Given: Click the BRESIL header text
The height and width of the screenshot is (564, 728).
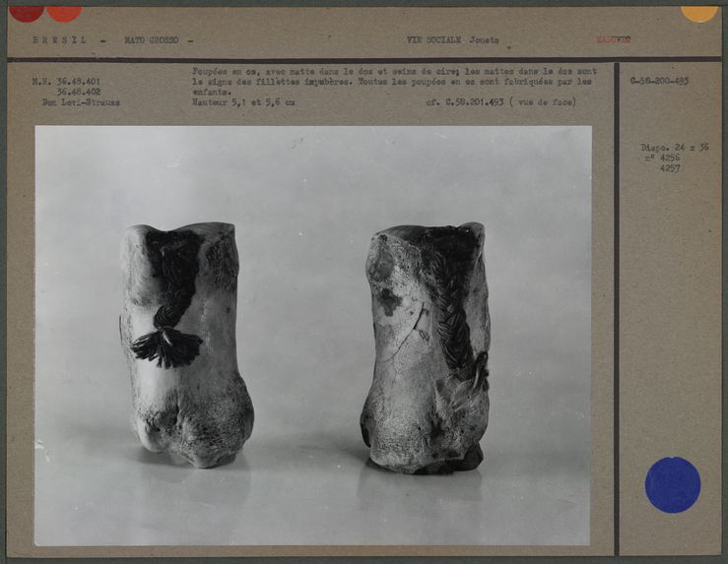Looking at the screenshot, I should [59, 40].
